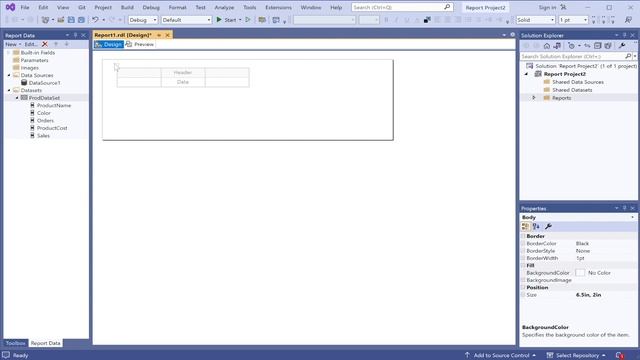Expand the Reports folder in Solution Explorer

pos(533,98)
